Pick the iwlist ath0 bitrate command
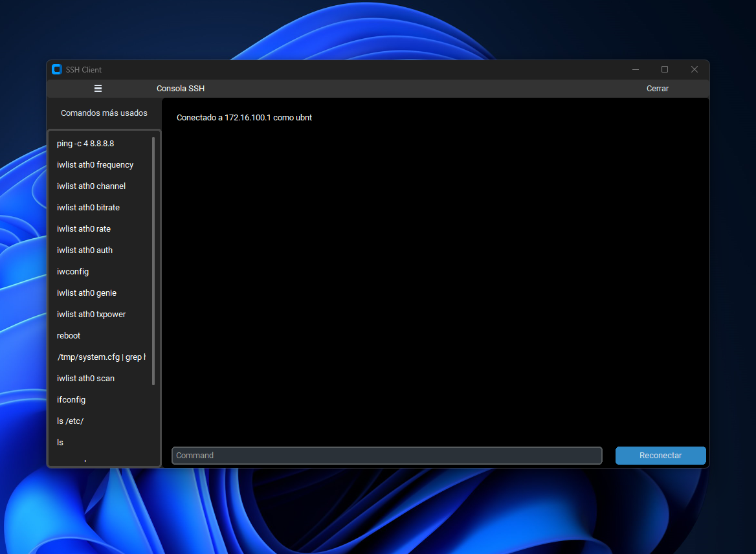Image resolution: width=756 pixels, height=554 pixels. 88,208
